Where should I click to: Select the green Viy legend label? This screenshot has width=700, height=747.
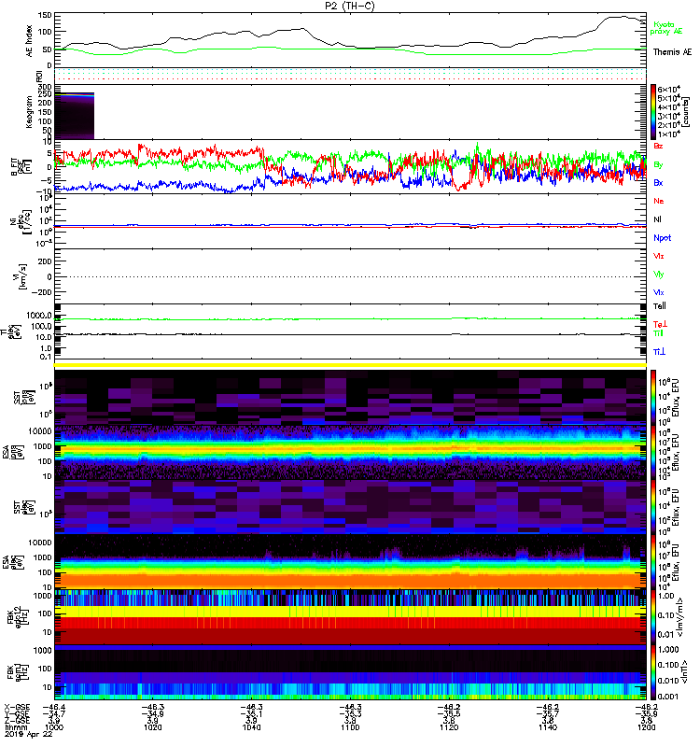click(659, 275)
